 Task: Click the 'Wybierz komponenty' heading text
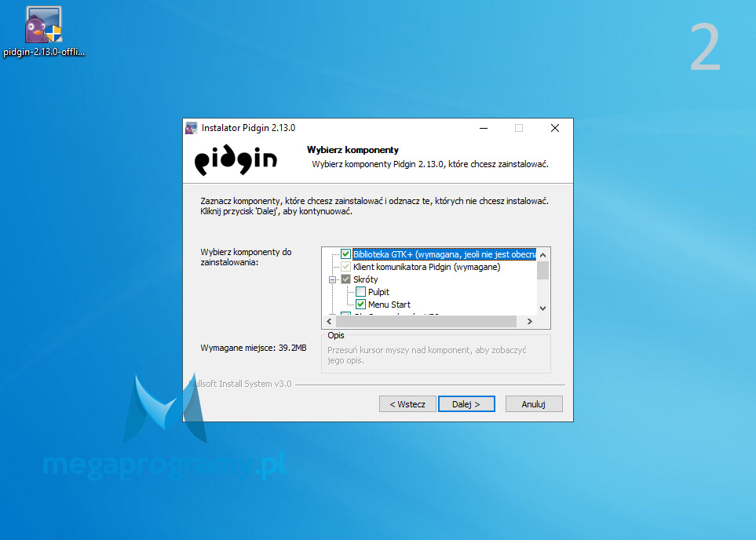(x=353, y=150)
